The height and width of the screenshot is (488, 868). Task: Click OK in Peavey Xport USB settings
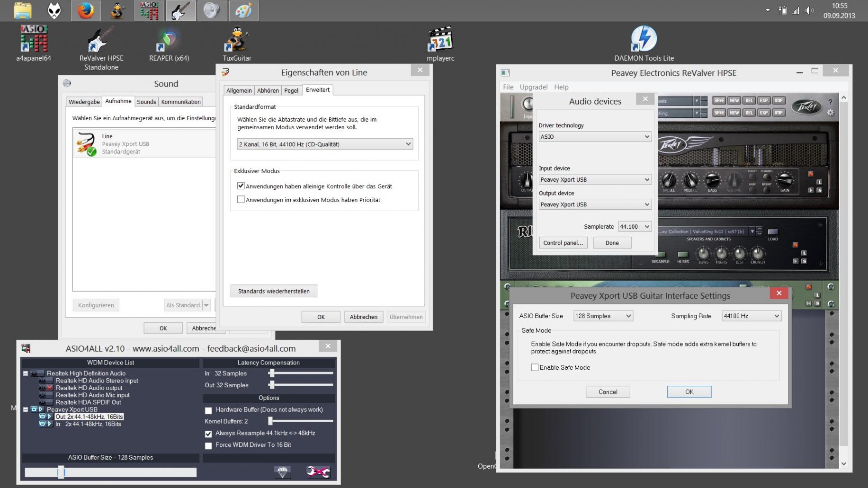pos(689,392)
